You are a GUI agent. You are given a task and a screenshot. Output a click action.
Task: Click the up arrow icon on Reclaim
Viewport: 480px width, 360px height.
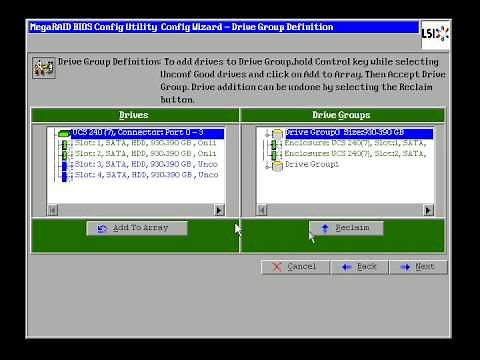325,228
